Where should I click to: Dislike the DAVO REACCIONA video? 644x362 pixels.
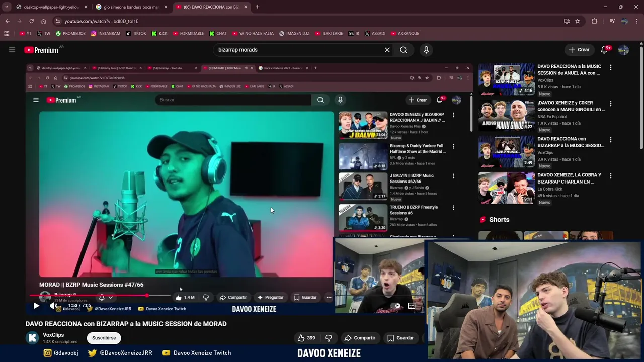[x=328, y=338]
